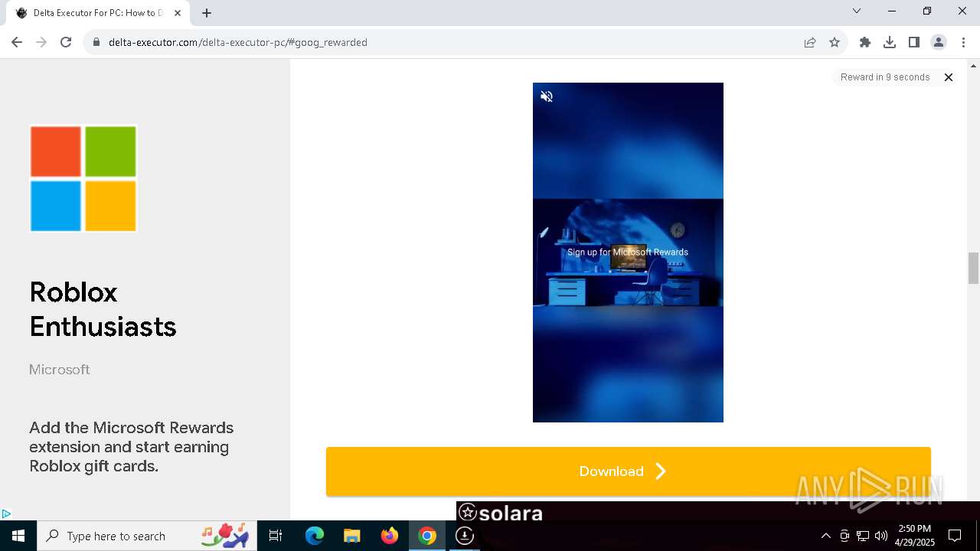980x551 pixels.
Task: Click the Microsoft Rewards extension ad text
Action: click(132, 447)
